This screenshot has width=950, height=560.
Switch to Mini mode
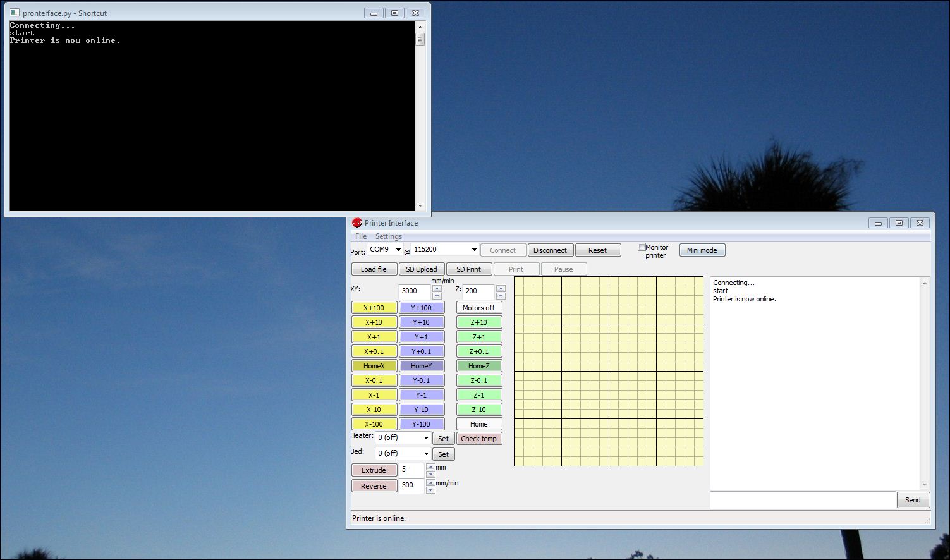[702, 250]
